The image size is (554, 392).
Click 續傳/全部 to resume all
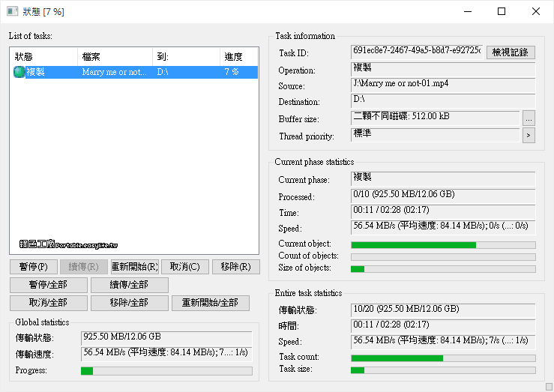point(129,285)
